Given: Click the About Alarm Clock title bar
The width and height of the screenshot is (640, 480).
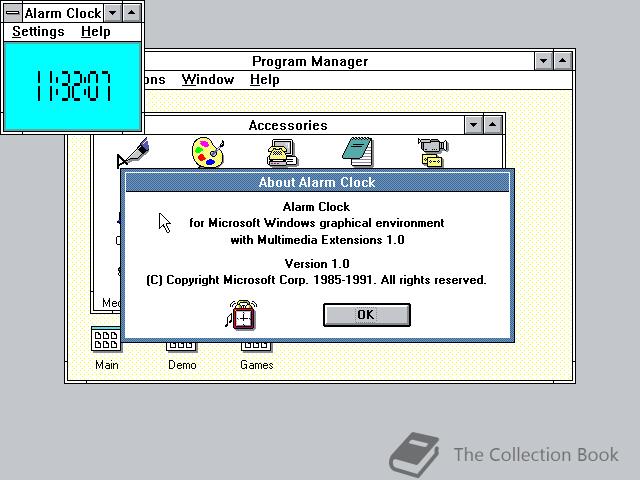Looking at the screenshot, I should (317, 182).
